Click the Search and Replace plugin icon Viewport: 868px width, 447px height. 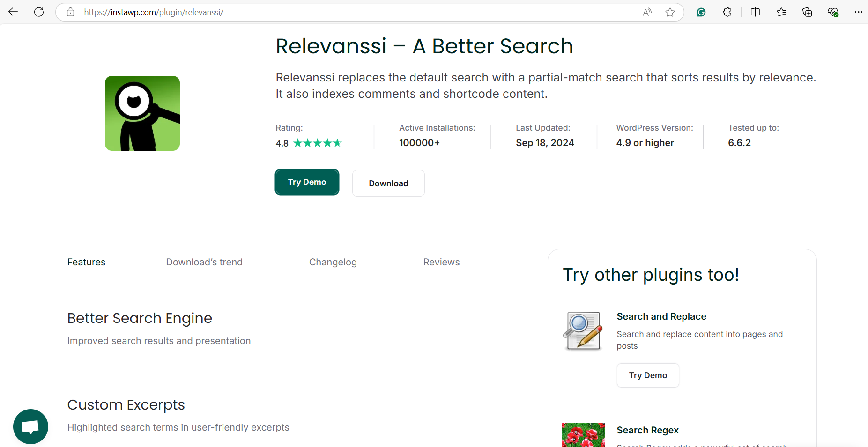pos(582,331)
